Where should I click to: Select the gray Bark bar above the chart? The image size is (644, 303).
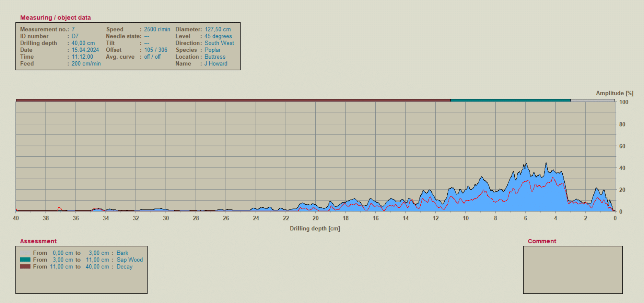pyautogui.click(x=593, y=100)
